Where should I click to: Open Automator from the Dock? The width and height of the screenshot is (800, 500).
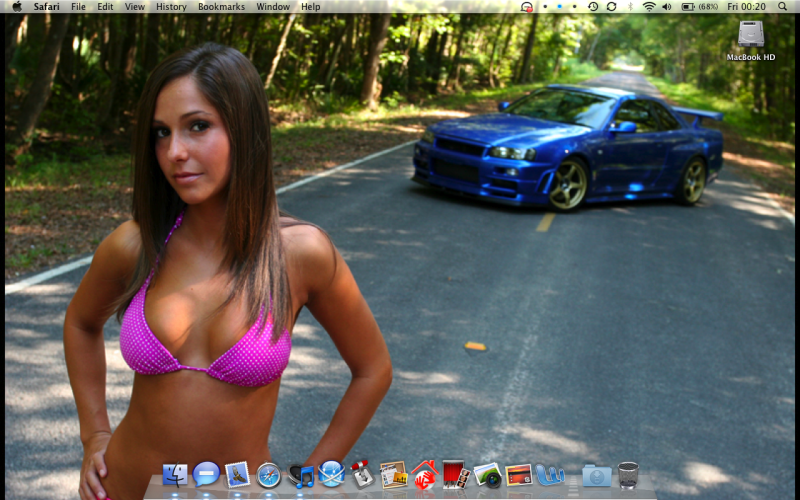[x=362, y=475]
